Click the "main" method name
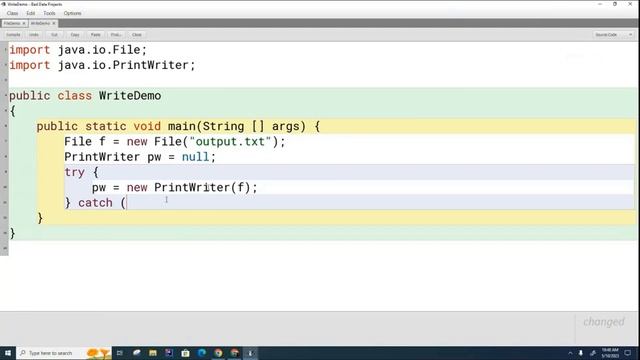The height and width of the screenshot is (360, 640). coord(182,126)
